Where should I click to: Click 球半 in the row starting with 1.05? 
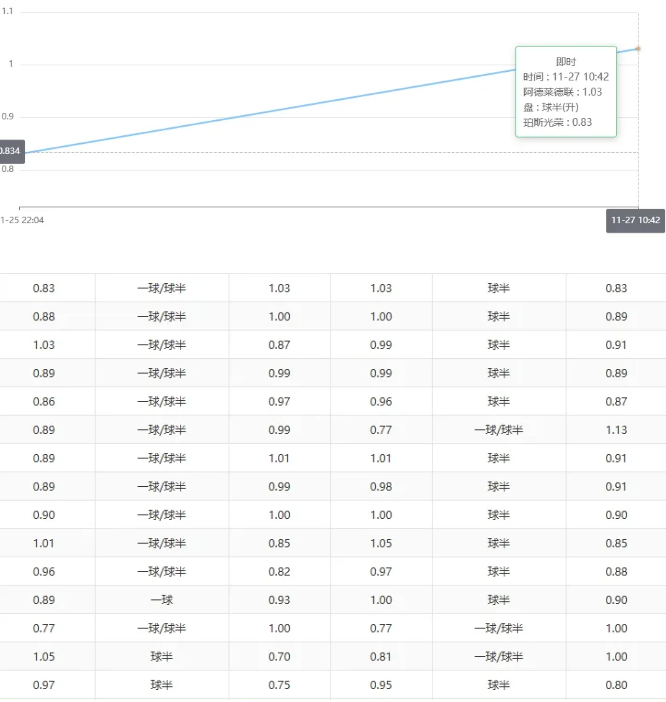click(161, 657)
